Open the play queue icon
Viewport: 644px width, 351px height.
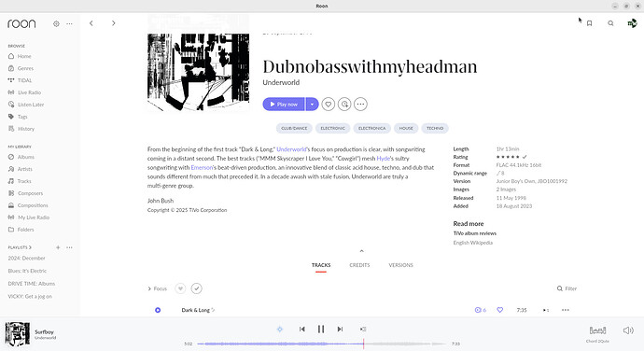(x=363, y=329)
